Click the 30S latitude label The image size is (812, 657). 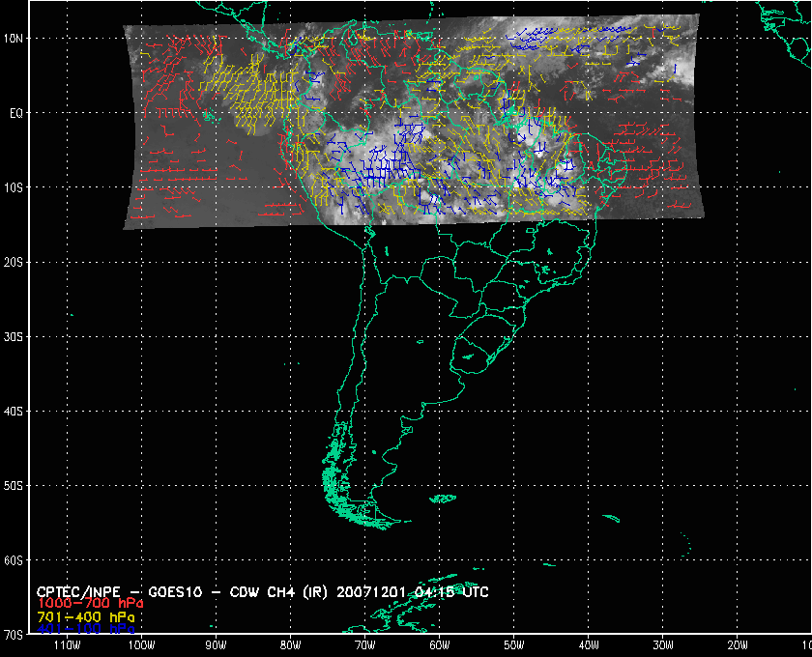coord(13,336)
